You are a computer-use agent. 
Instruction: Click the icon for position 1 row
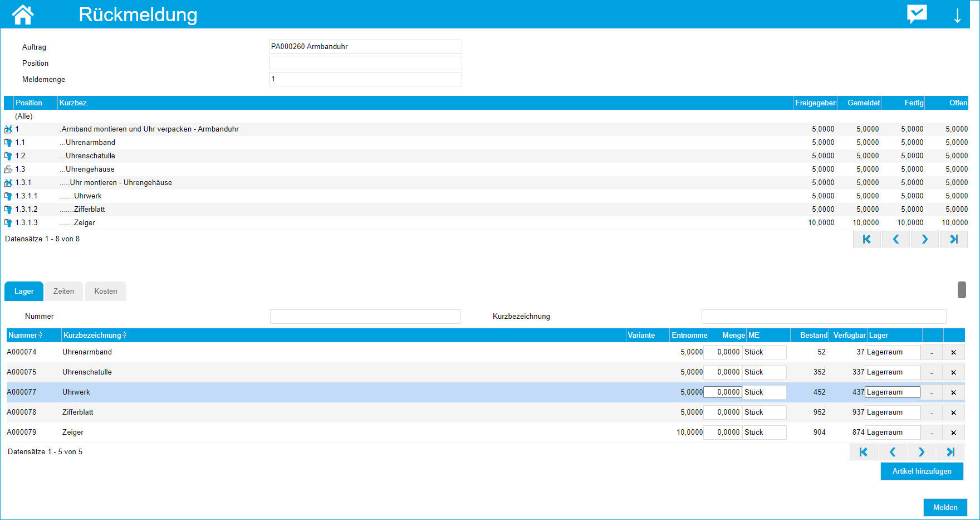[x=8, y=129]
